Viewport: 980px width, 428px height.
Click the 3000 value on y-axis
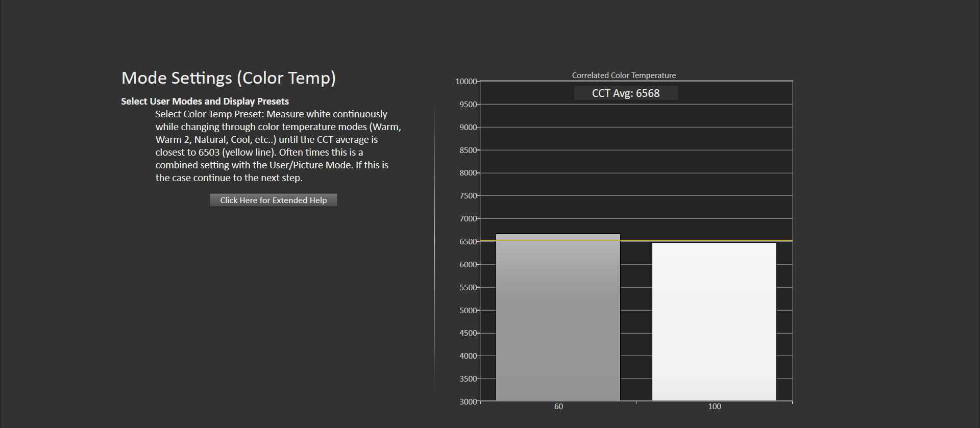(x=468, y=402)
